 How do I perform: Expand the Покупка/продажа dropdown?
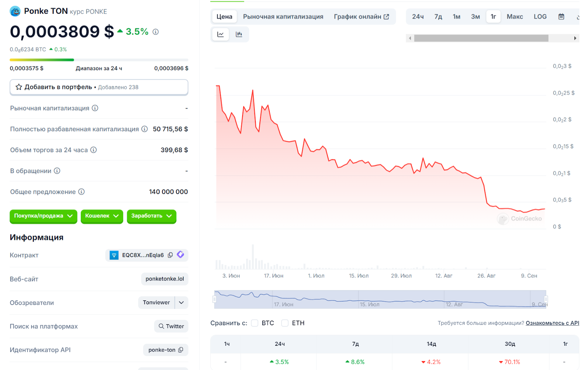pos(43,216)
